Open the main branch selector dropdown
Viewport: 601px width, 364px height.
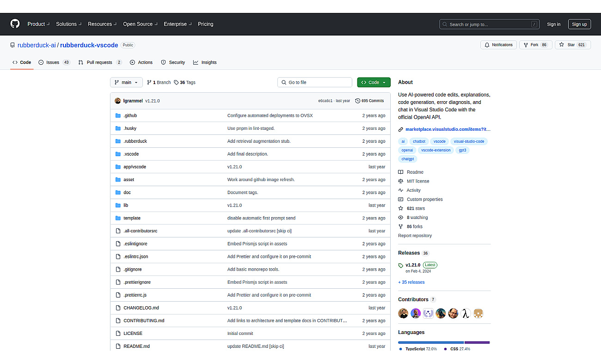click(126, 82)
